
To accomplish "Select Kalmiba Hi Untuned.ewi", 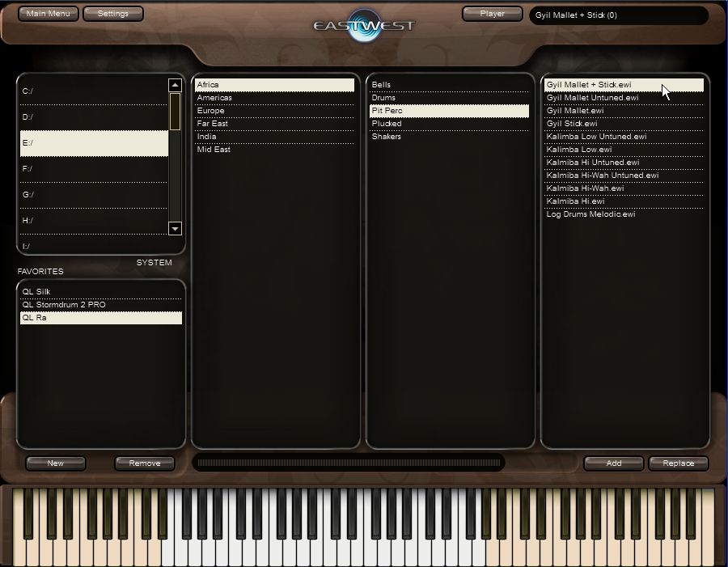I will (x=624, y=163).
